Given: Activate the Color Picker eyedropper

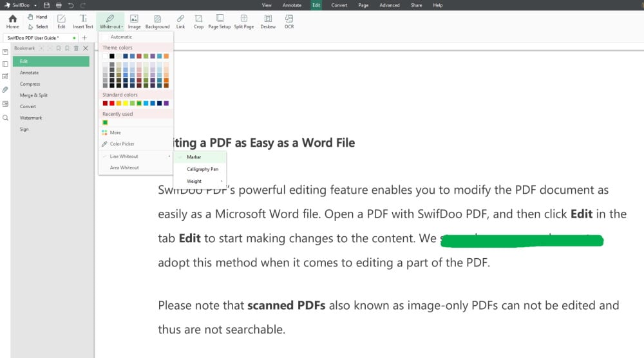Looking at the screenshot, I should tap(104, 144).
